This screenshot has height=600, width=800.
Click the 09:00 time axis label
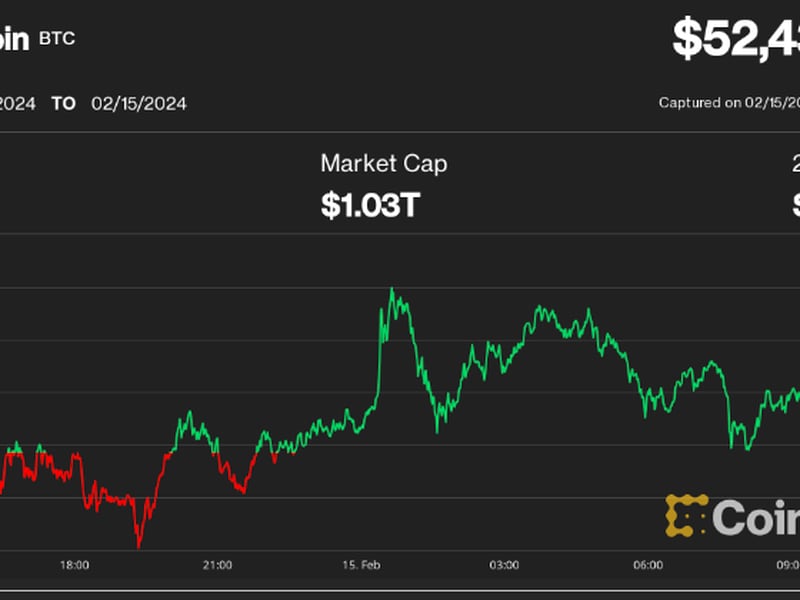click(x=786, y=565)
